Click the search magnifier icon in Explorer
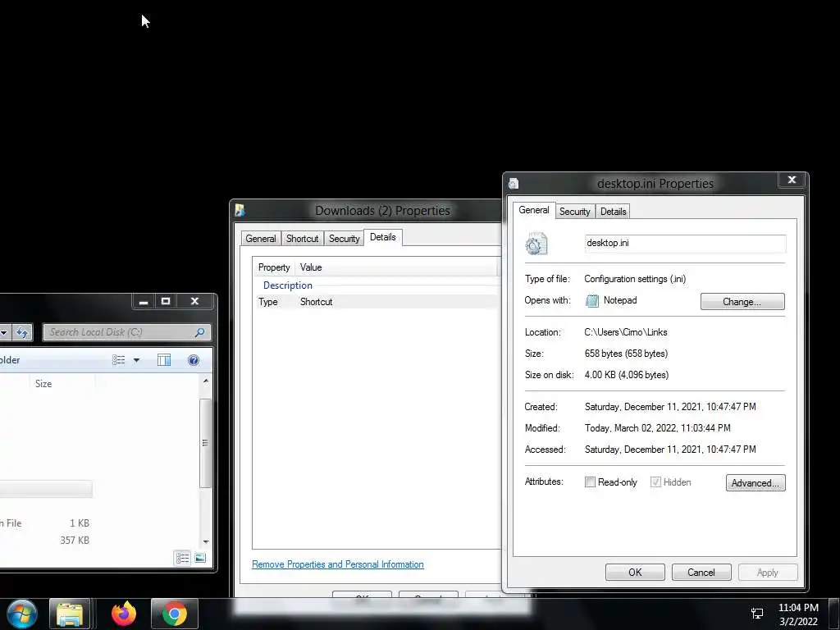Image resolution: width=840 pixels, height=630 pixels. click(x=200, y=332)
